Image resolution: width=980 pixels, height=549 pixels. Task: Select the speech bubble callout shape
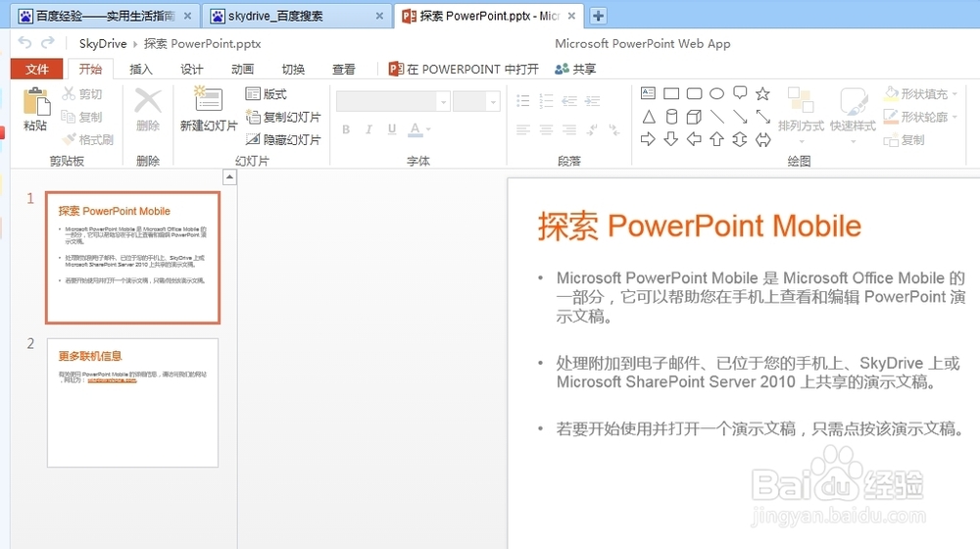(740, 93)
